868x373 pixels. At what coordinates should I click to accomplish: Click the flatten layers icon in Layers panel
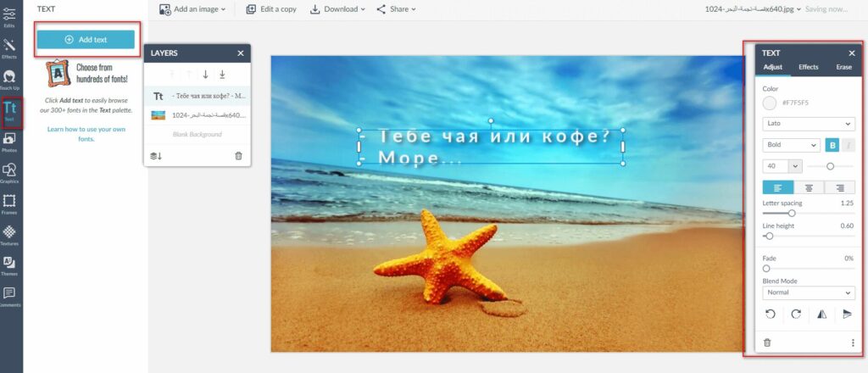[x=156, y=156]
